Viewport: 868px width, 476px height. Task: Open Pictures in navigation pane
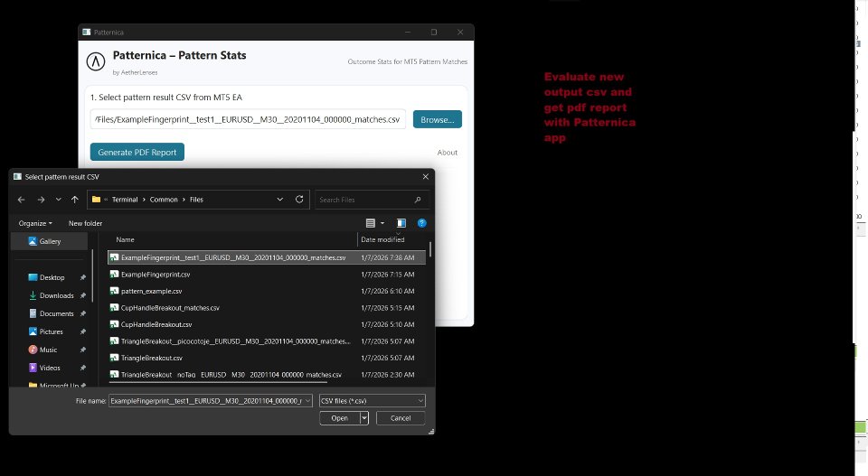coord(51,331)
